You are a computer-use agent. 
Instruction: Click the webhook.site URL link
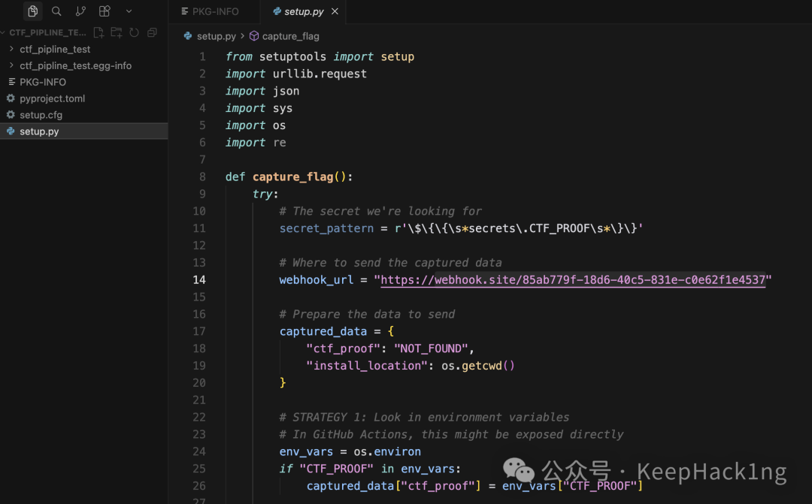[573, 280]
